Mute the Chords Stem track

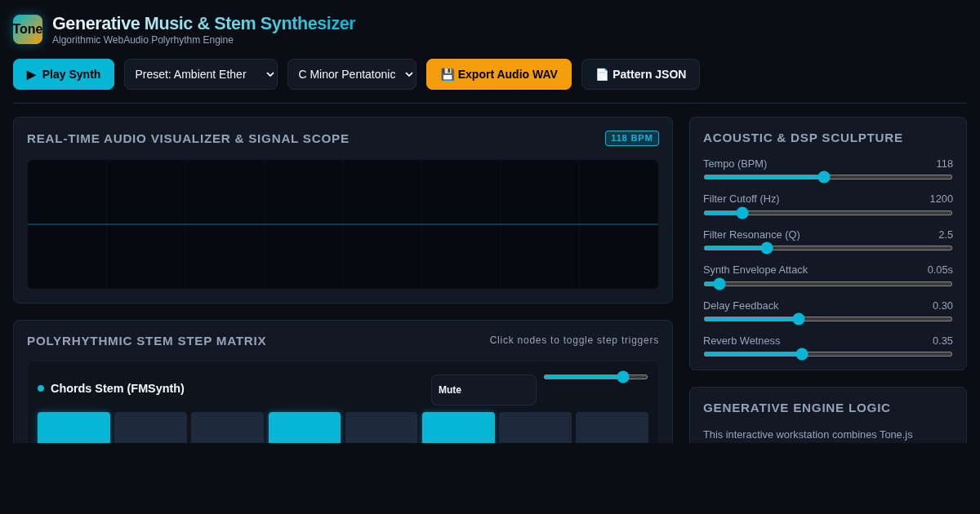(x=483, y=390)
